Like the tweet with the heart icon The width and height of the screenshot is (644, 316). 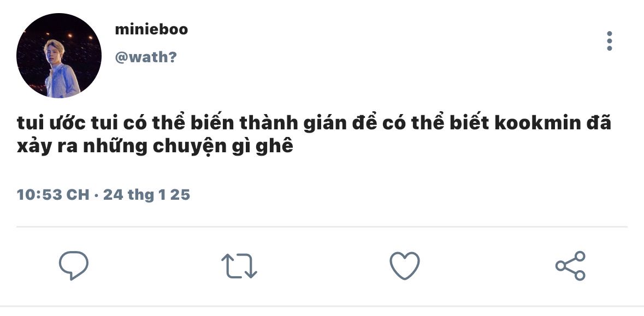point(405,266)
